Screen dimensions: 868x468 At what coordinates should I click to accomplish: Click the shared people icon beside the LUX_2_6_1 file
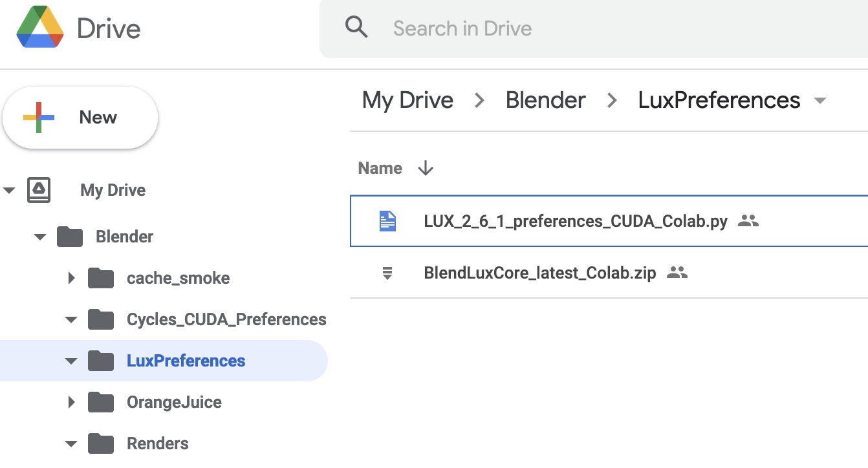[x=748, y=221]
